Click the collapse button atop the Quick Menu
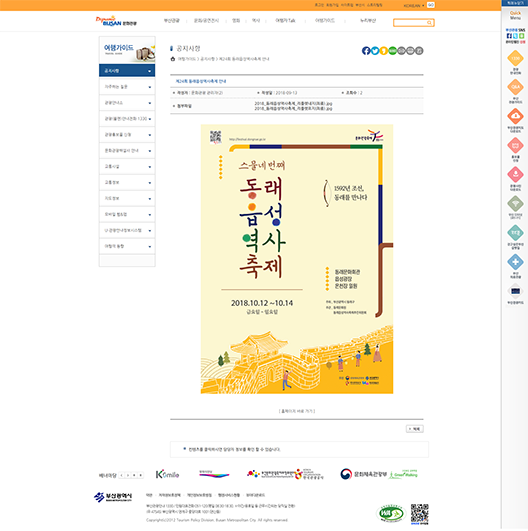Image resolution: width=528 pixels, height=531 pixels. click(515, 3)
